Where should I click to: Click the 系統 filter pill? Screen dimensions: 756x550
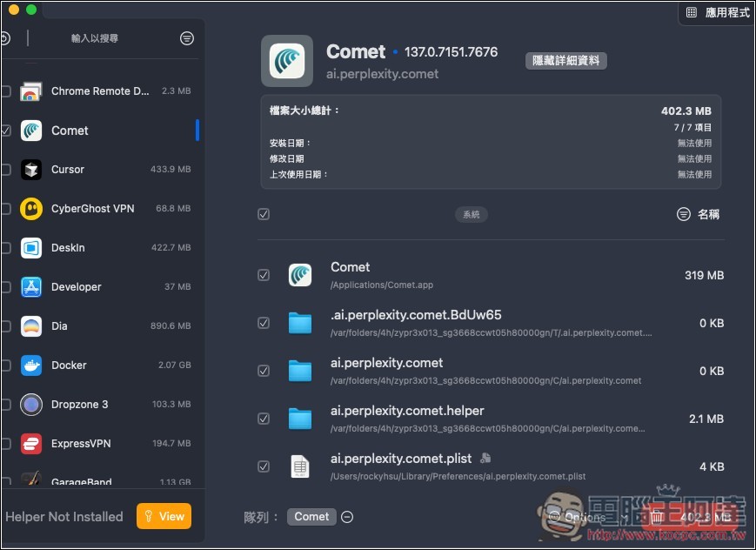[x=471, y=214]
